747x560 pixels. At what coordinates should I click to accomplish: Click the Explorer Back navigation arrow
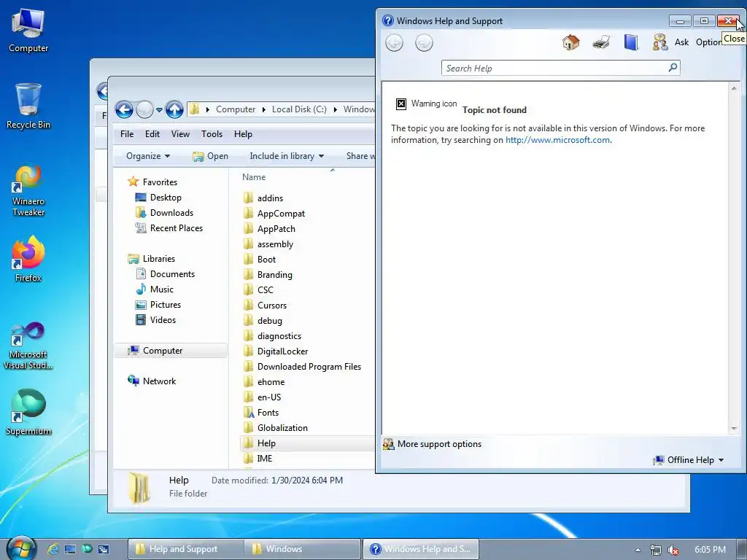click(124, 109)
